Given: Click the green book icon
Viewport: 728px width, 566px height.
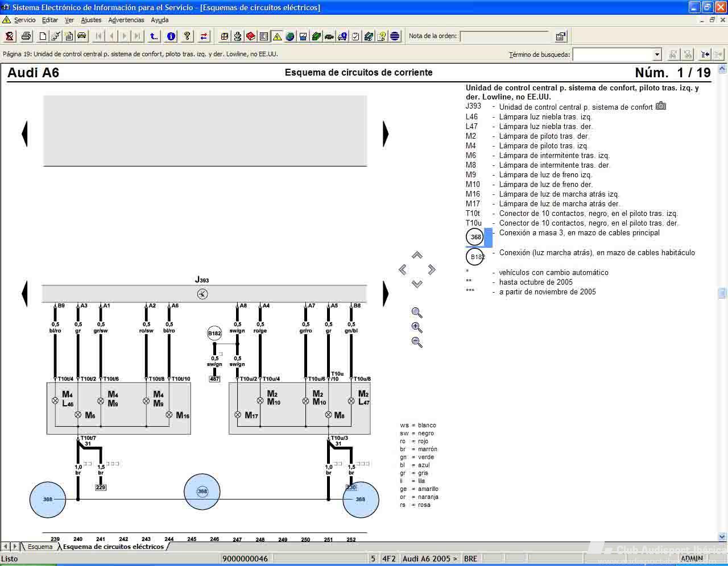Looking at the screenshot, I should coord(316,36).
